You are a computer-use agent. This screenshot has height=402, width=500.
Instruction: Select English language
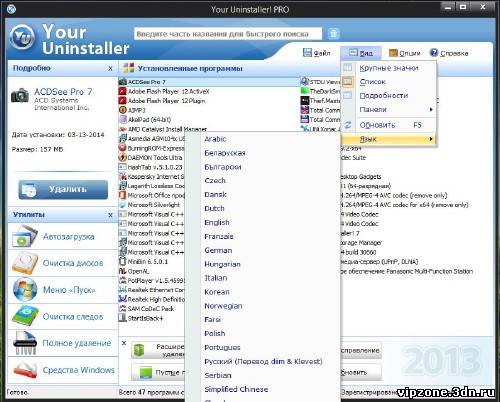point(217,223)
